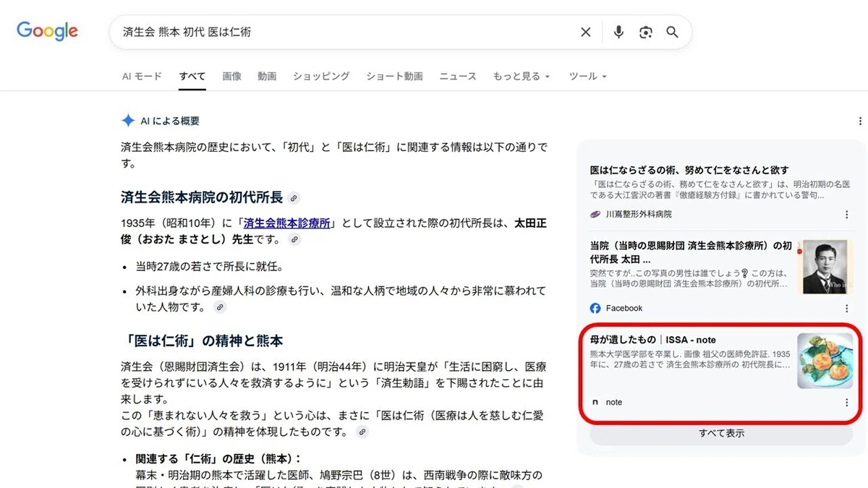Viewport: 868px width, 488px height.
Task: Click link icon after 精神を体現したものです
Action: click(363, 432)
